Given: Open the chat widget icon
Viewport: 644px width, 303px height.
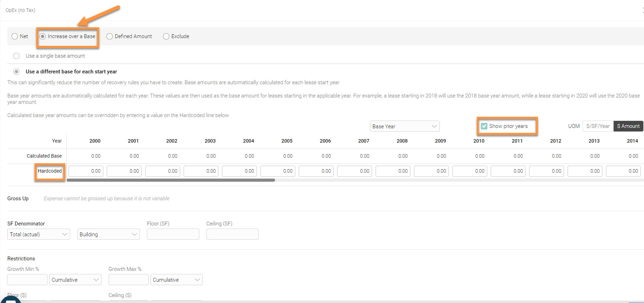Looking at the screenshot, I should tap(10, 300).
